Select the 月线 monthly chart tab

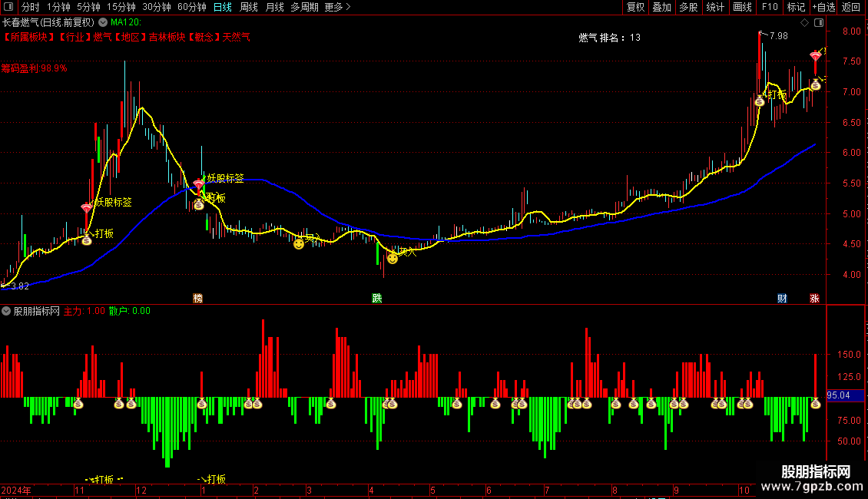[x=274, y=7]
